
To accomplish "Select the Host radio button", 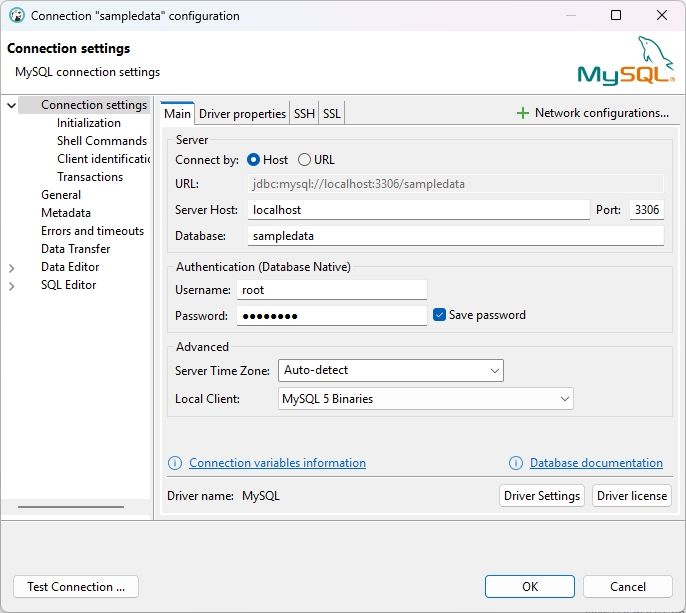I will [253, 160].
